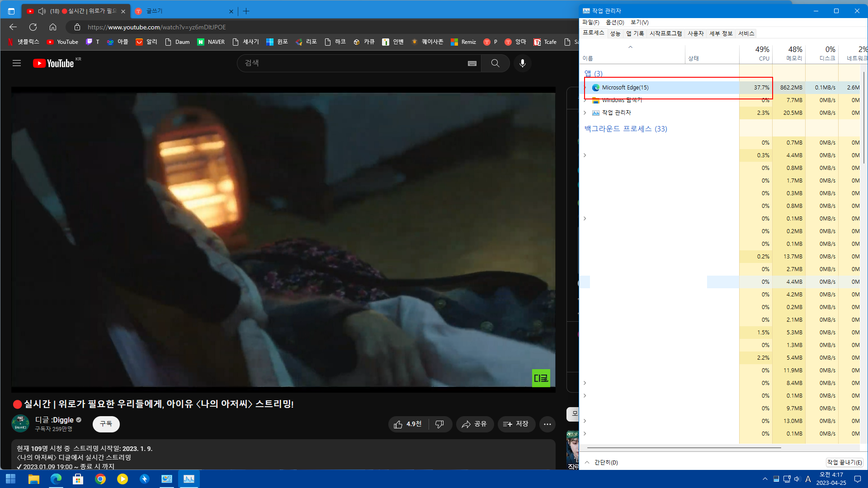Open the 디글 :Diggle channel name link
868x488 pixels.
click(x=54, y=420)
